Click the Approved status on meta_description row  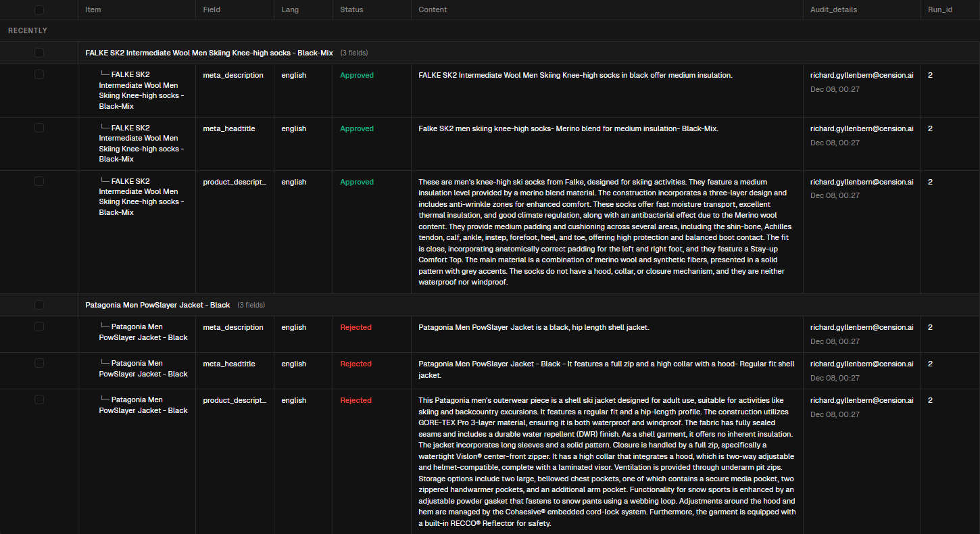(x=357, y=75)
